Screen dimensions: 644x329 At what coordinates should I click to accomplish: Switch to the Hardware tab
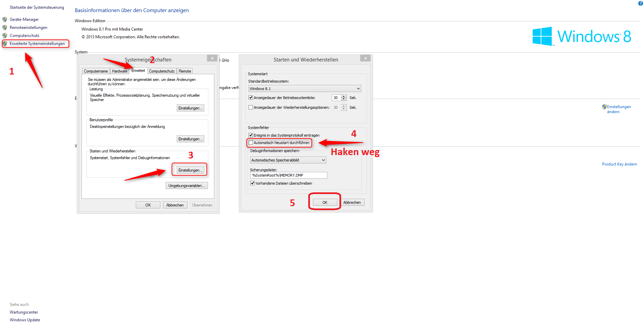120,71
